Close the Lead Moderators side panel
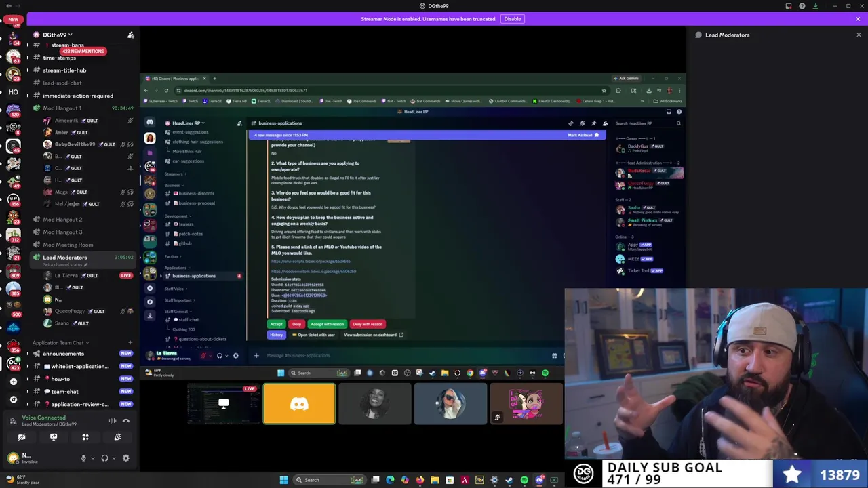 859,35
